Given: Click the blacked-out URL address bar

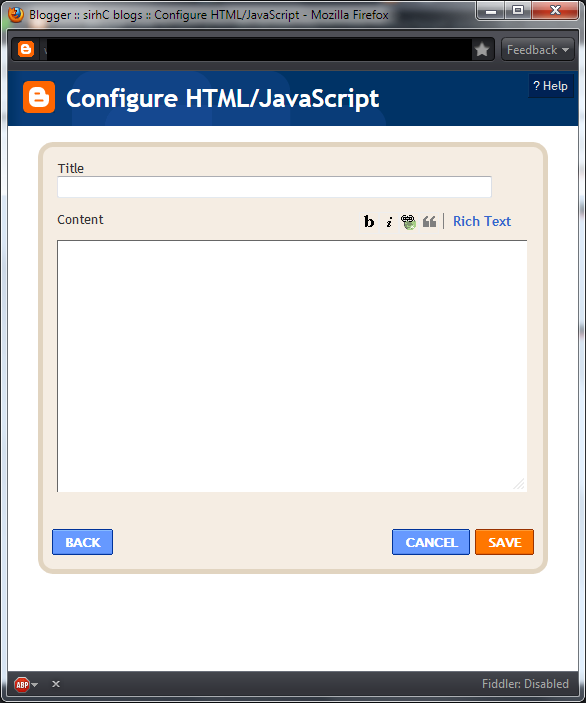Looking at the screenshot, I should pyautogui.click(x=259, y=49).
